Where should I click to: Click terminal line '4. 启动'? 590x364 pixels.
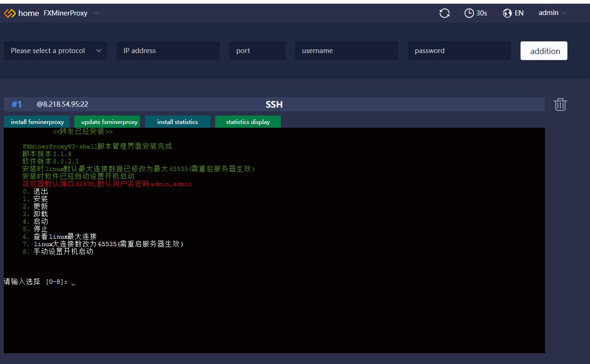click(35, 222)
